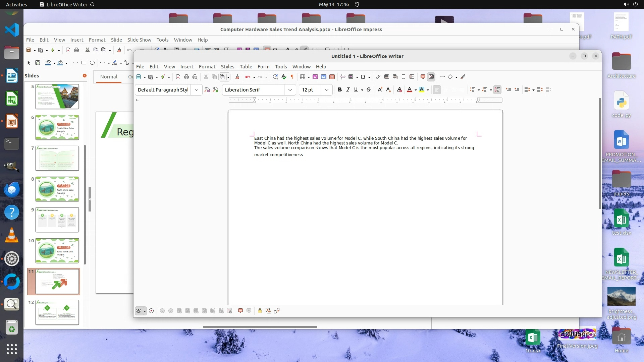Open the Slide Show menu in Impress

(139, 40)
